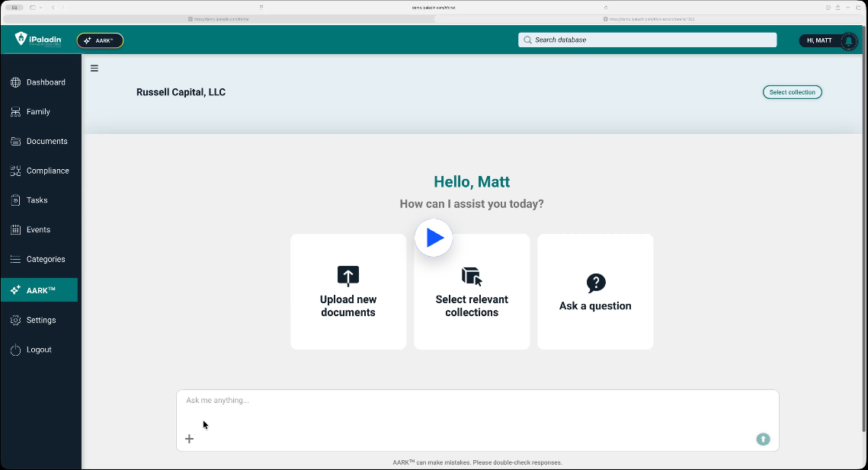Click the Logout power icon

point(15,350)
